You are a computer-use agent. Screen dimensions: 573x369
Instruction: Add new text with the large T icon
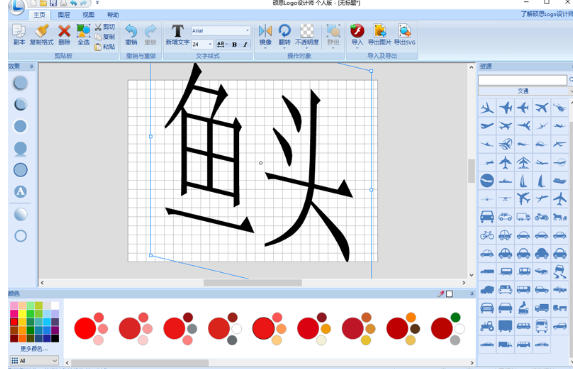(x=178, y=31)
